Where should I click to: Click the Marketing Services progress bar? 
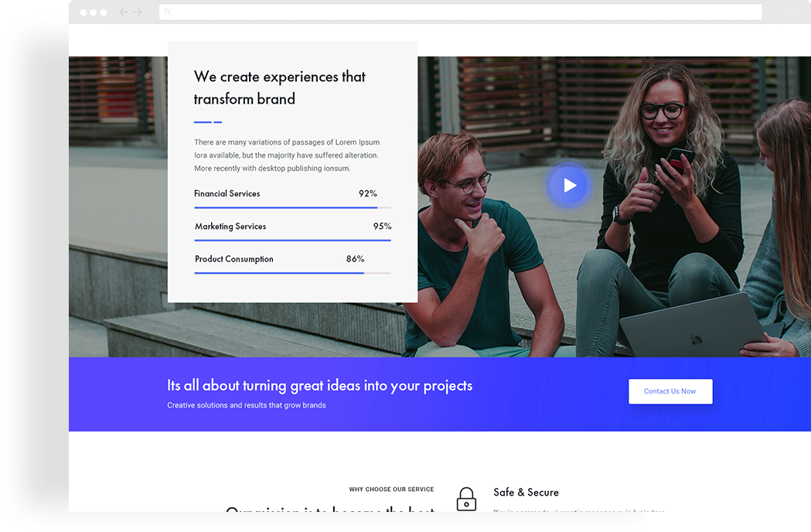click(292, 240)
